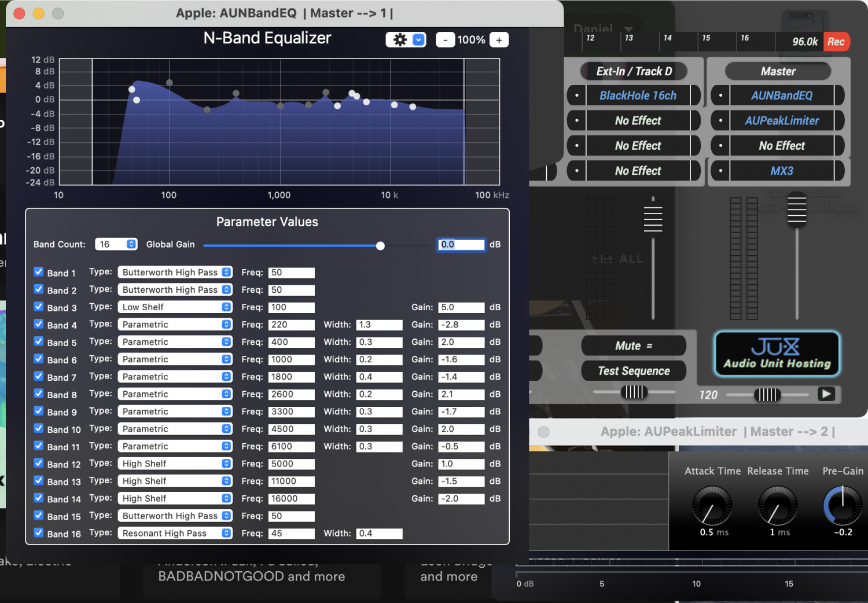Image resolution: width=868 pixels, height=603 pixels.
Task: Click the Master volume fader
Action: tap(797, 209)
